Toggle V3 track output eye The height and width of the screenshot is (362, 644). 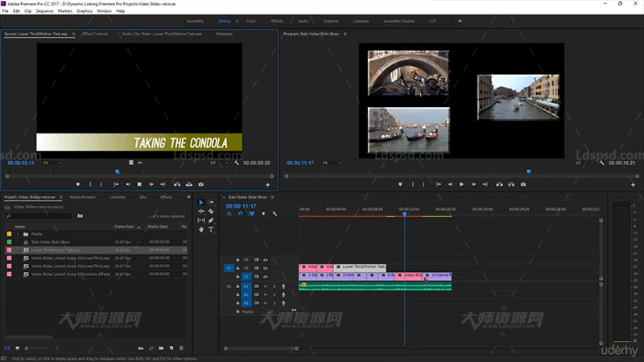[266, 260]
